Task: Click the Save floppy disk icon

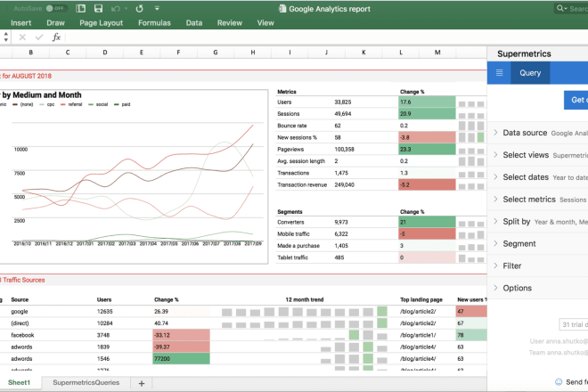Action: point(98,8)
